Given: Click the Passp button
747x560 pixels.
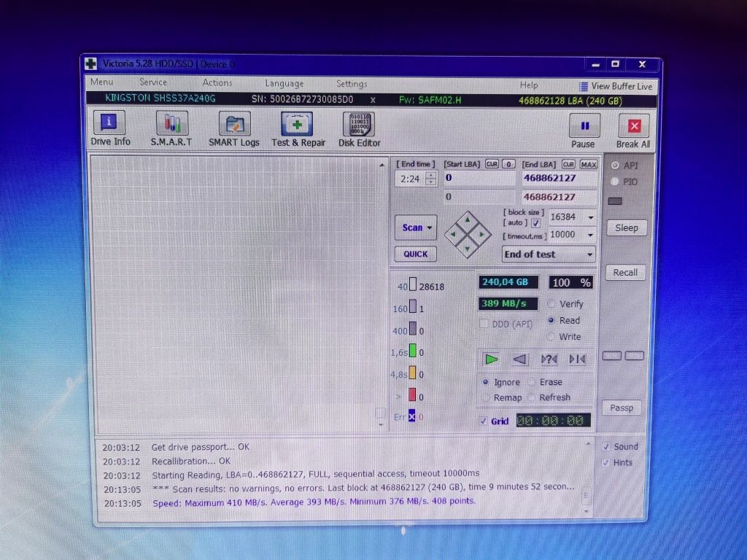Looking at the screenshot, I should 622,408.
